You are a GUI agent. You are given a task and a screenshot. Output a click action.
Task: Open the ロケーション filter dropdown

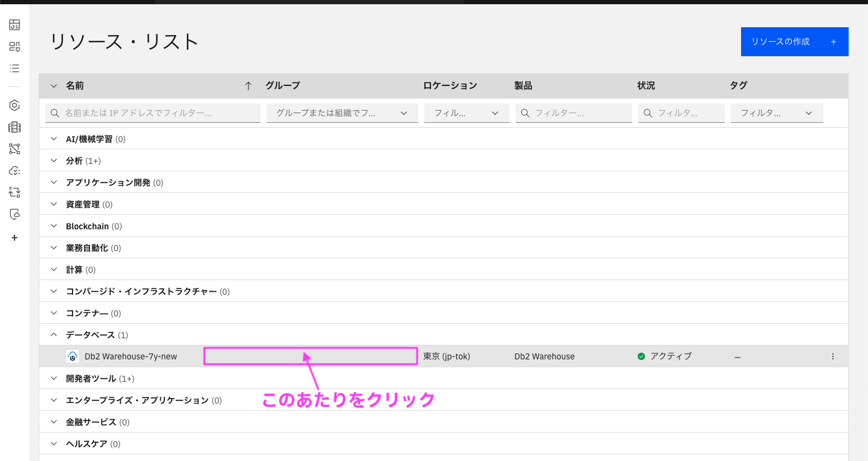[x=467, y=113]
